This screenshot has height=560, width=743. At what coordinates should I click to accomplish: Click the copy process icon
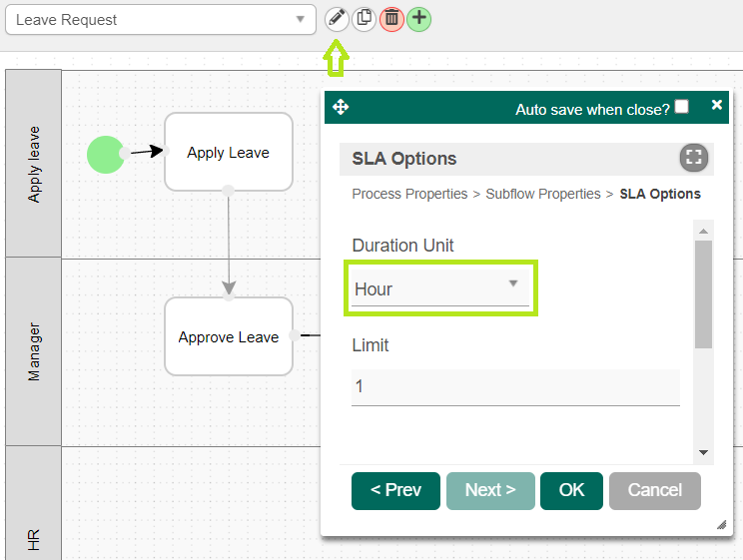[x=365, y=18]
